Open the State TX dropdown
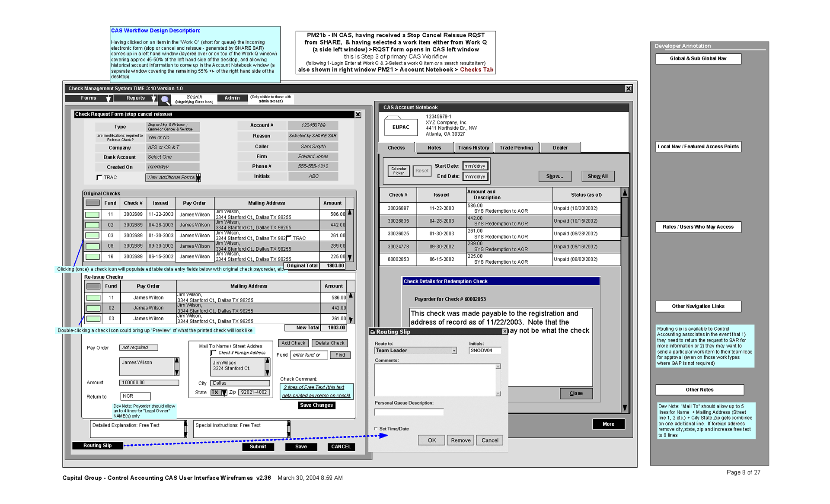The width and height of the screenshot is (830, 504). 224,392
